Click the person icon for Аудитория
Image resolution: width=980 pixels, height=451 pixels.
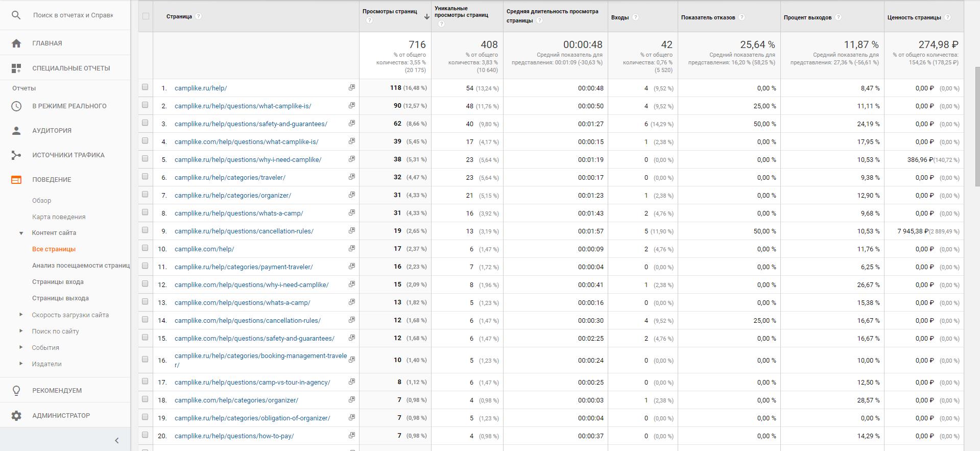[16, 131]
